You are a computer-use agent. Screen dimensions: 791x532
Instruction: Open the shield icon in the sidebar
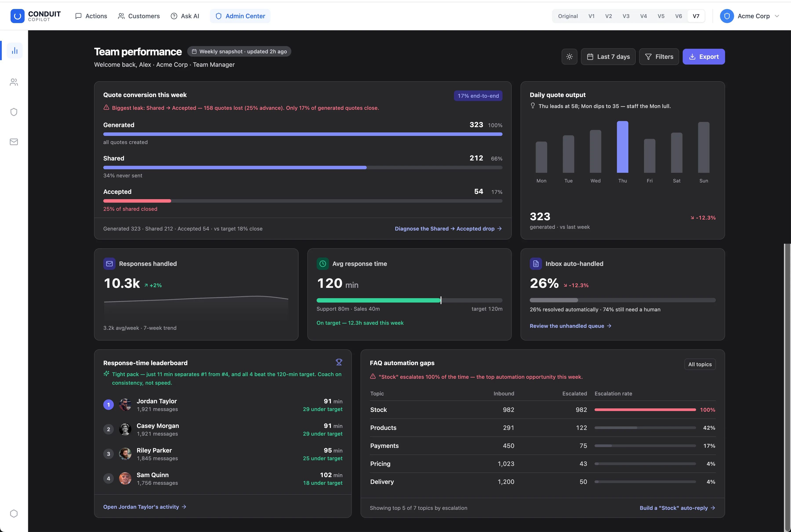tap(14, 112)
